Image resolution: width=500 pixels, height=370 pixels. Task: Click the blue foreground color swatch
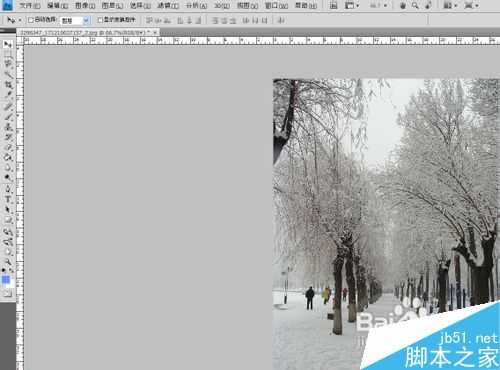[x=6, y=279]
